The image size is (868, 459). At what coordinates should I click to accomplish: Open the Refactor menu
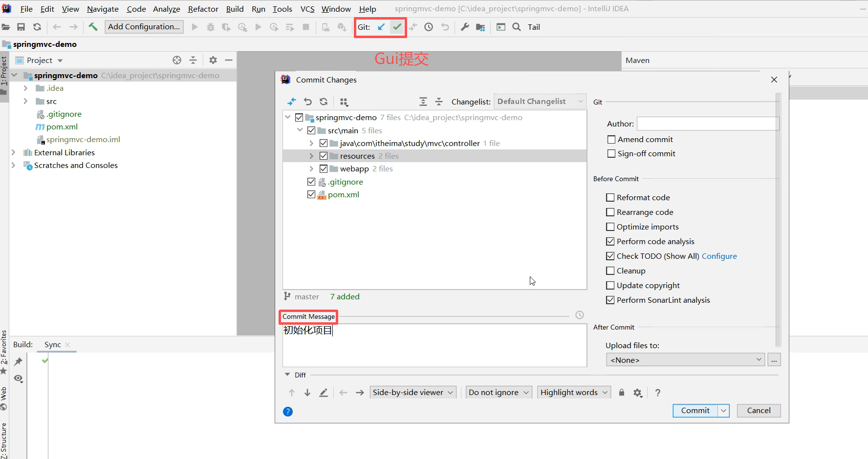(x=203, y=9)
